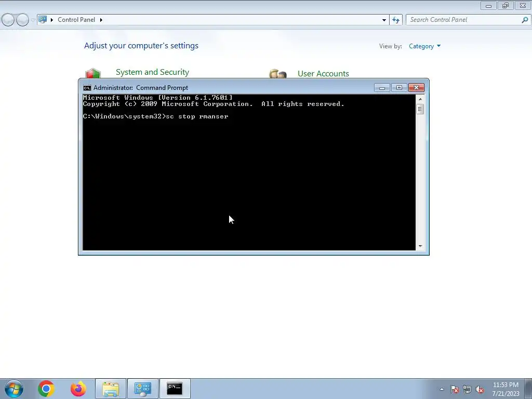Open User Accounts category
Viewport: 532px width, 399px height.
[x=323, y=74]
